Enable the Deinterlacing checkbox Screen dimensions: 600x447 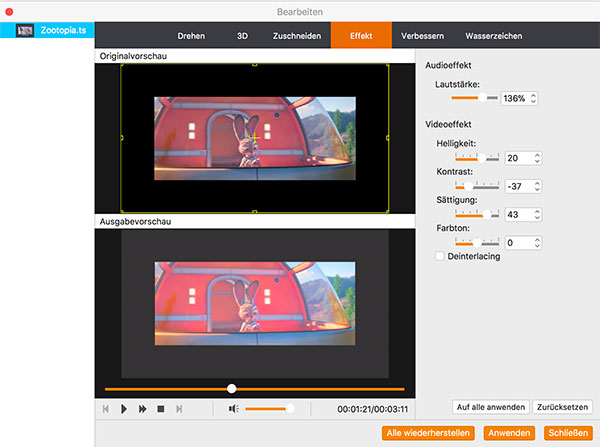point(440,256)
